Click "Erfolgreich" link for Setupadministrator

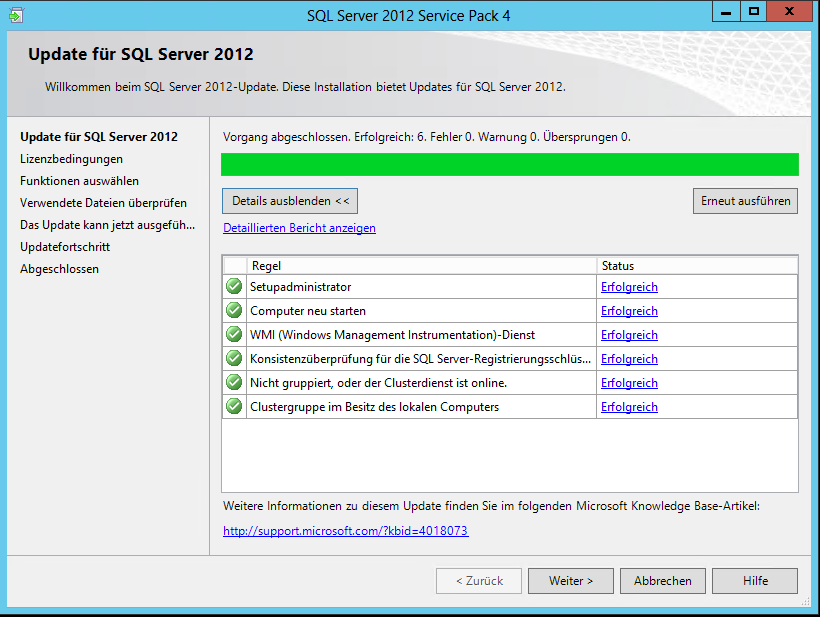(629, 287)
